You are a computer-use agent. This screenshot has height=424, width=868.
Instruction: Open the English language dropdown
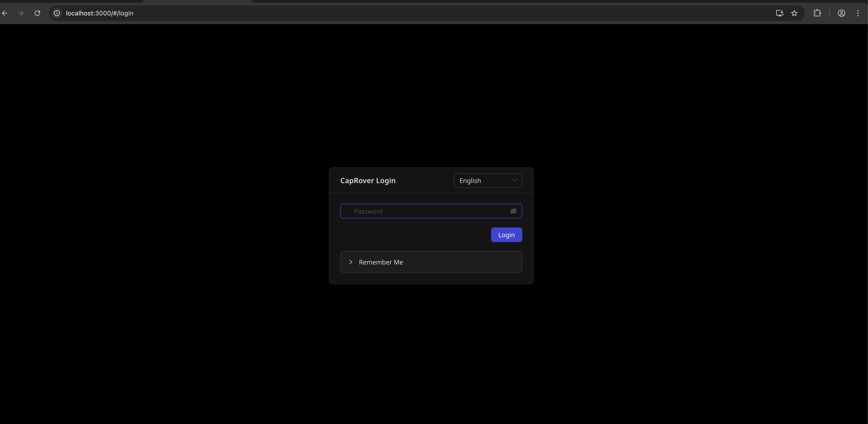(488, 180)
